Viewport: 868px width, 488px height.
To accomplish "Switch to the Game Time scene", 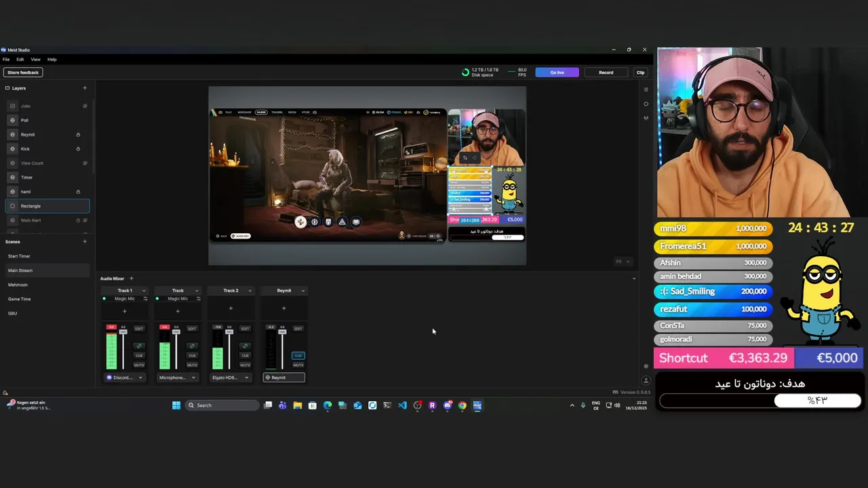I will point(19,299).
